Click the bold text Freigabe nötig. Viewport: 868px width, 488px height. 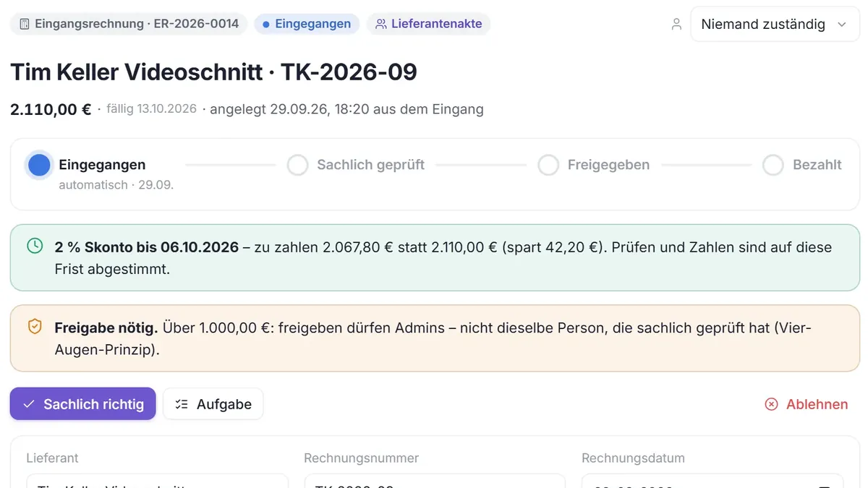click(106, 328)
